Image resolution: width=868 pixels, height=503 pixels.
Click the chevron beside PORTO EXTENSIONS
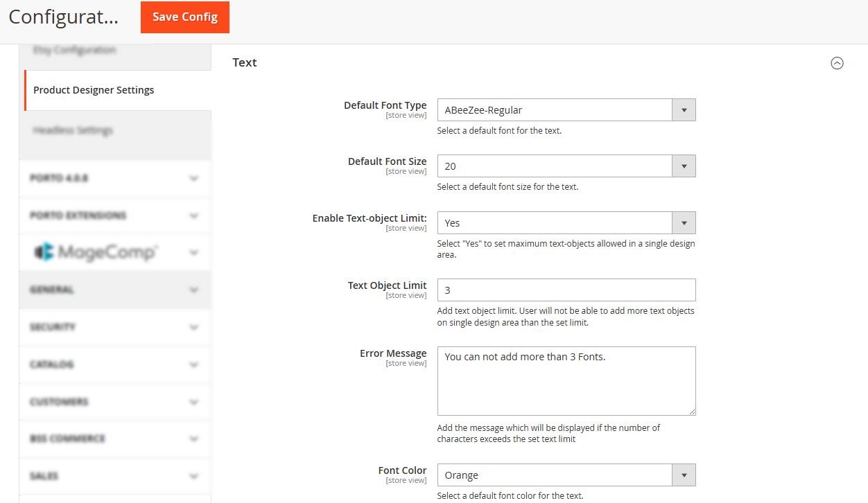click(193, 215)
